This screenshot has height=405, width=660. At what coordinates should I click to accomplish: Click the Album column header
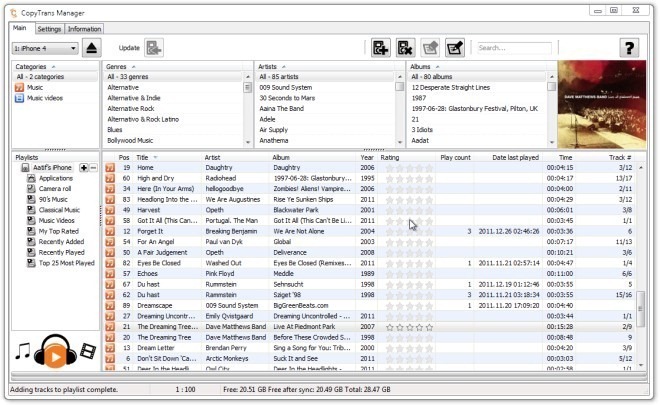point(314,157)
